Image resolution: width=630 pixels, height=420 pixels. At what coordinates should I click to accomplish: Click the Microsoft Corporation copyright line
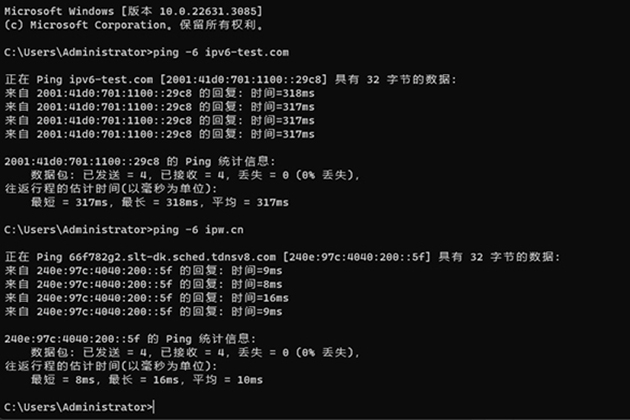click(134, 25)
